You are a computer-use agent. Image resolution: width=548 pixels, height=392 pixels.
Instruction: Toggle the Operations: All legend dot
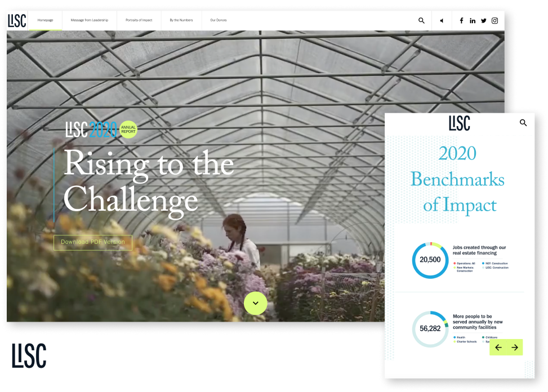point(455,263)
